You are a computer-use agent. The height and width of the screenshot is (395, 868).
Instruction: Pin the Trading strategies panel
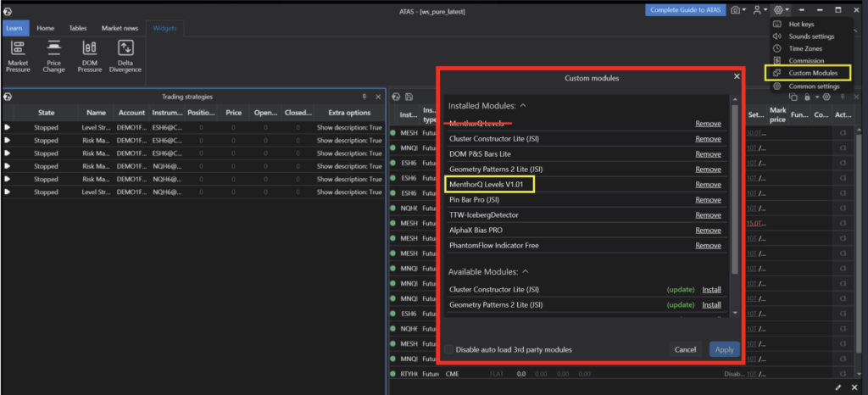(364, 97)
